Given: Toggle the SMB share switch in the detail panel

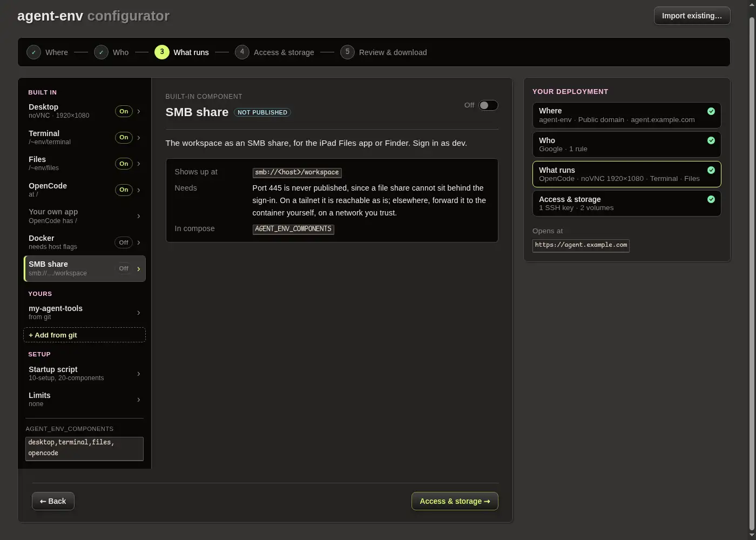Looking at the screenshot, I should point(488,105).
